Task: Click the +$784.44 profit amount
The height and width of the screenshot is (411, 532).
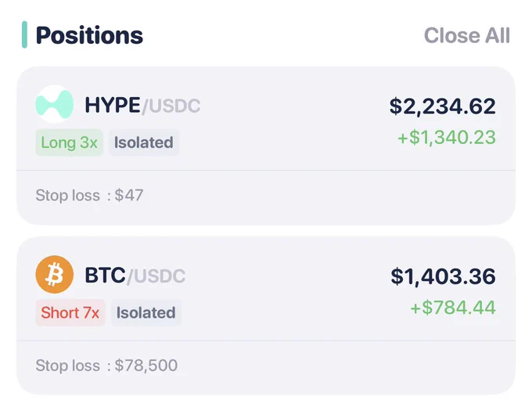Action: click(x=453, y=308)
